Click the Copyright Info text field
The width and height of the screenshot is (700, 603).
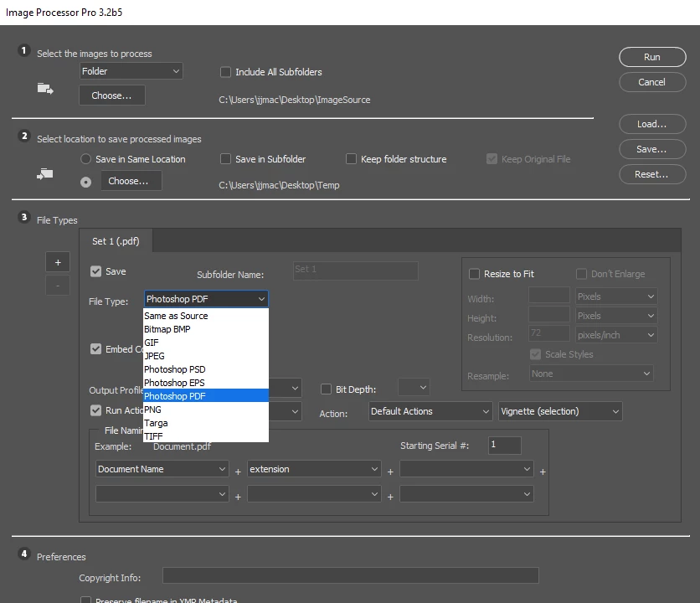click(x=351, y=575)
